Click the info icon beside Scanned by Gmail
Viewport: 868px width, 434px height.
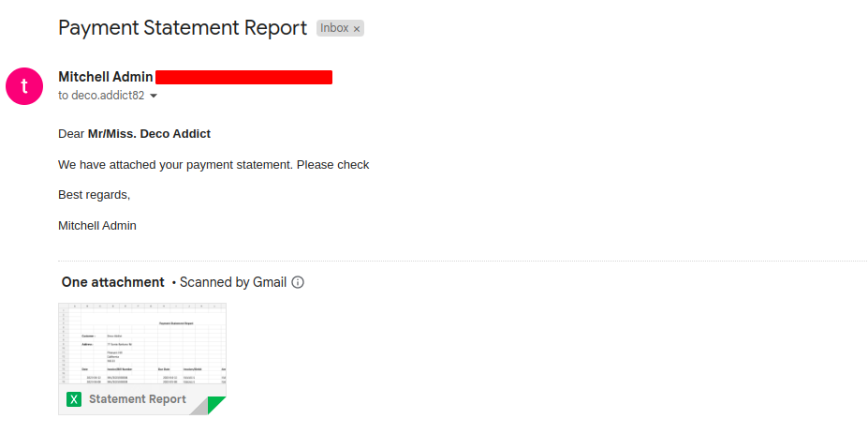click(298, 282)
